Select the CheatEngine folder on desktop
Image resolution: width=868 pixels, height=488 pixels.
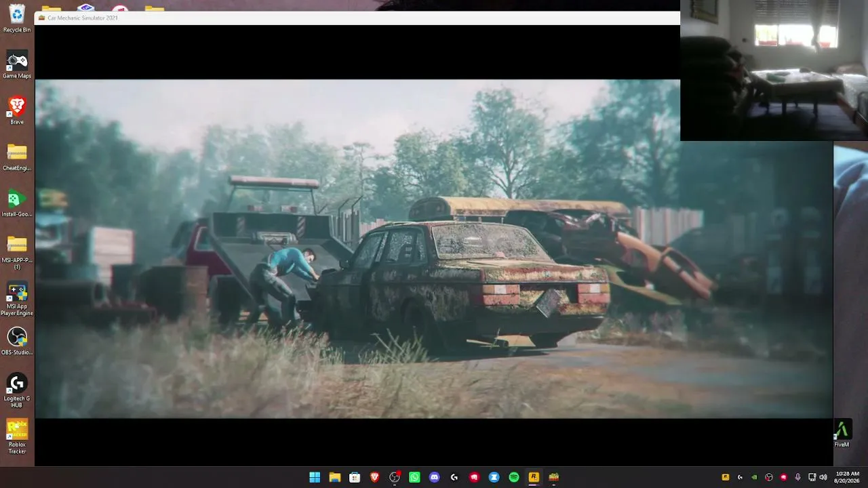pyautogui.click(x=17, y=157)
